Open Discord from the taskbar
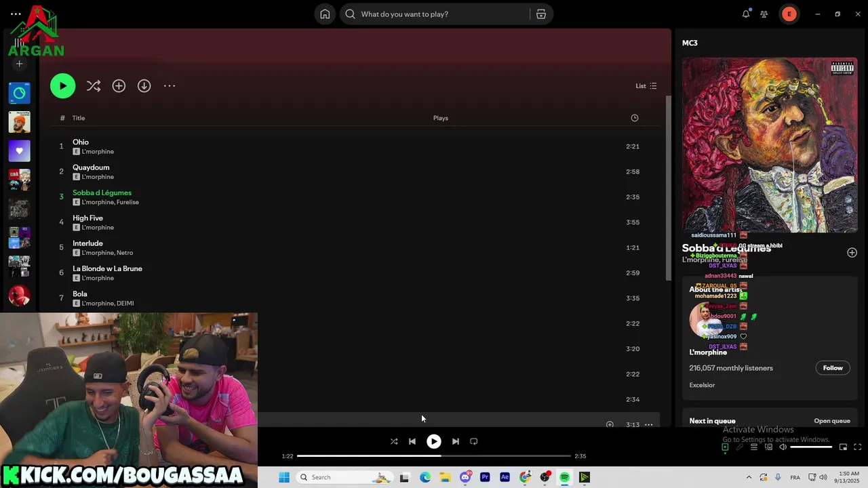Viewport: 868px width, 488px height. (x=465, y=477)
